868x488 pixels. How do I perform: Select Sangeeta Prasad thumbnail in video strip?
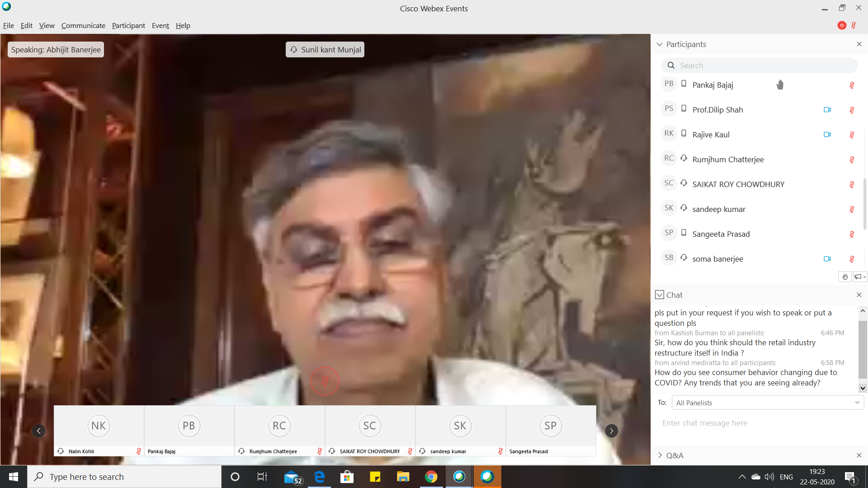tap(551, 431)
